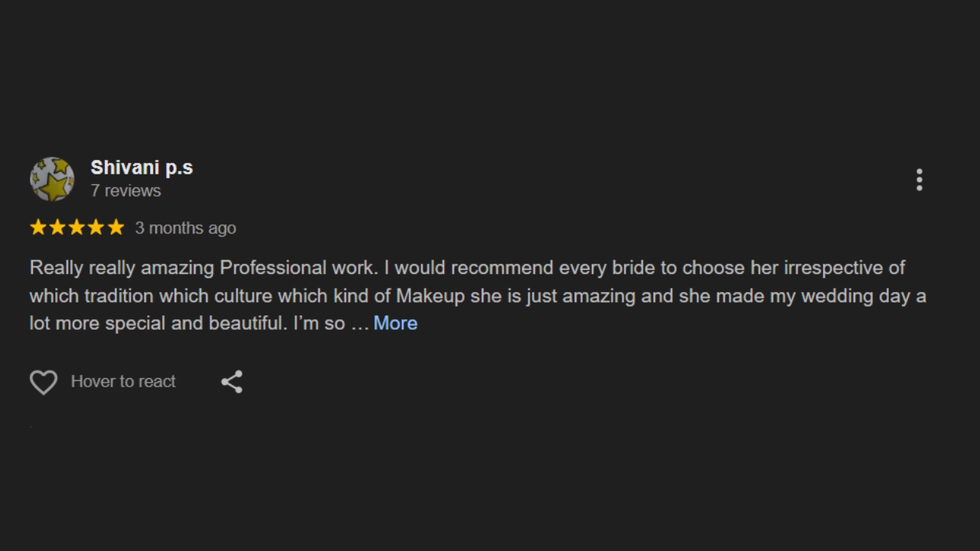Viewport: 980px width, 551px height.
Task: Click the word "beautiful" in the review
Action: 247,323
